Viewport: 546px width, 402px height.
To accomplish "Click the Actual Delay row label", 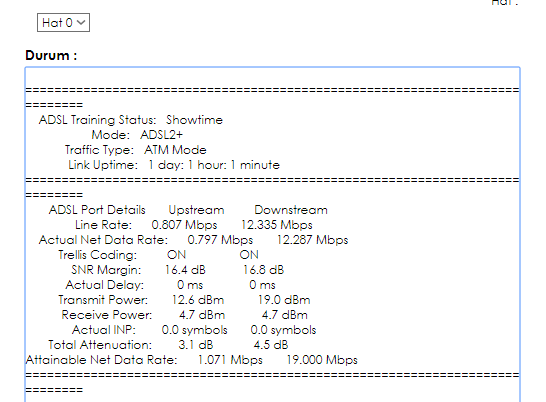I will coord(105,285).
